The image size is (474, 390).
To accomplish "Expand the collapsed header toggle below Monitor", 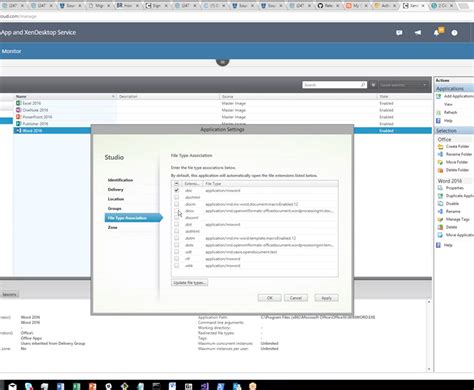I will pos(222,62).
